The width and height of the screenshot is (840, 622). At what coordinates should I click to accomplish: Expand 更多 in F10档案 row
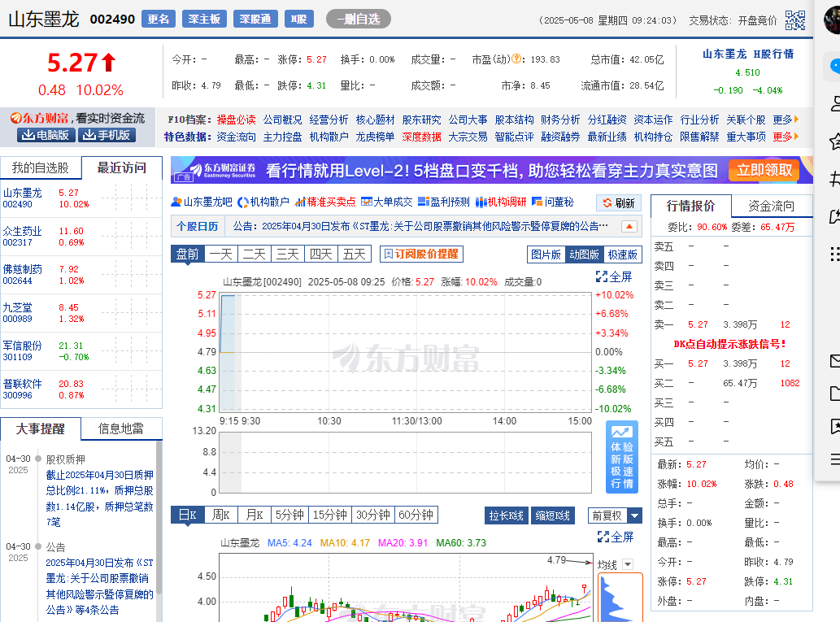coord(786,120)
